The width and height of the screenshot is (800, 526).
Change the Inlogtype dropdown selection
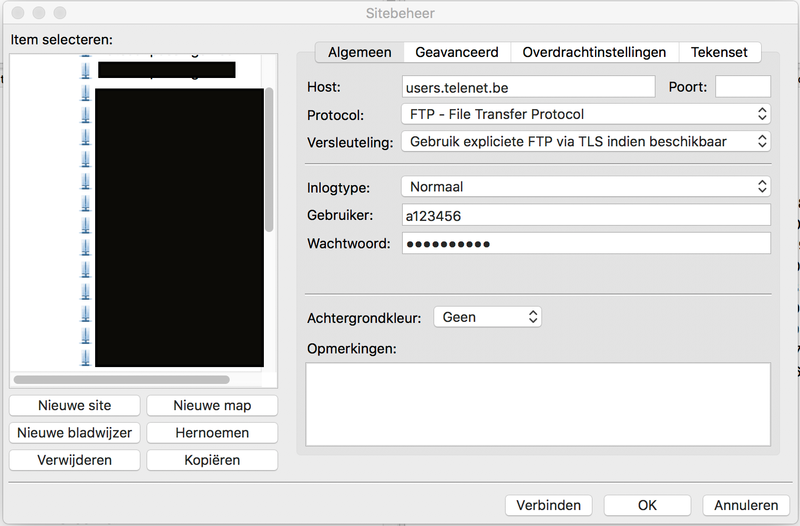coord(585,186)
